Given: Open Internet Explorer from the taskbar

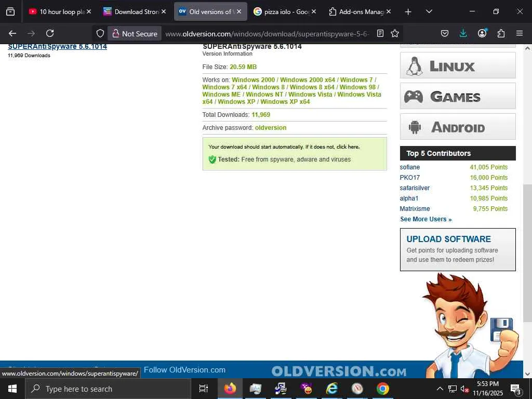Looking at the screenshot, I should tap(331, 389).
